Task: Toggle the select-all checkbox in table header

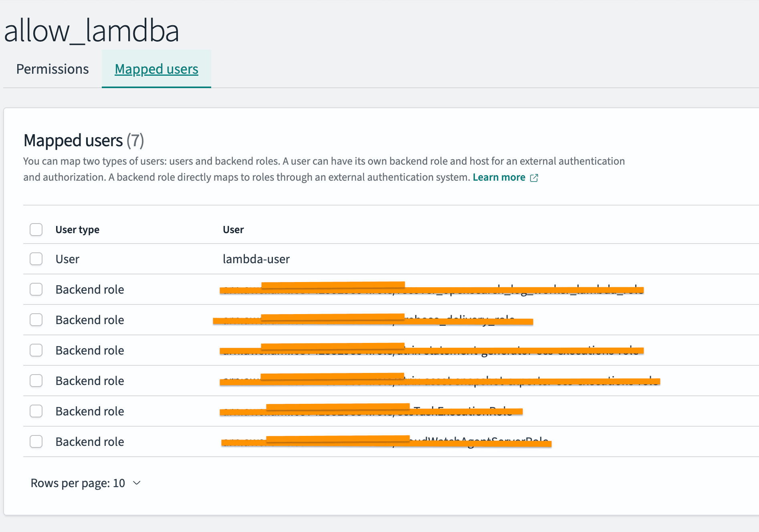Action: pyautogui.click(x=36, y=230)
